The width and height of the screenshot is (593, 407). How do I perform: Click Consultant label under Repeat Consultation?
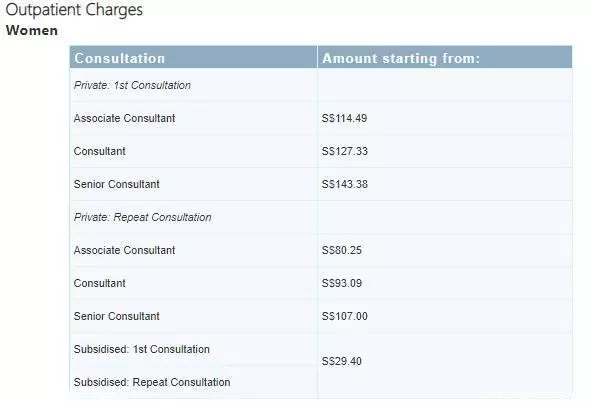(x=99, y=283)
